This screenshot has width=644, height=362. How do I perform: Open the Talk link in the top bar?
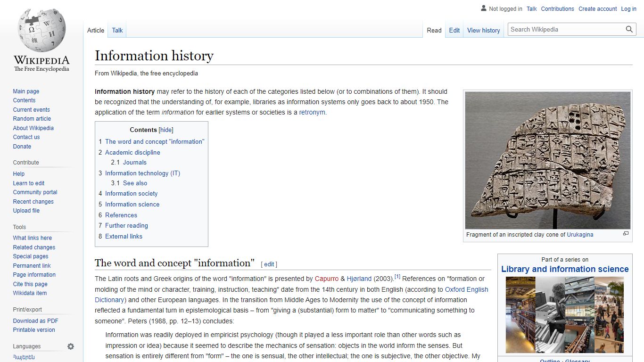532,9
